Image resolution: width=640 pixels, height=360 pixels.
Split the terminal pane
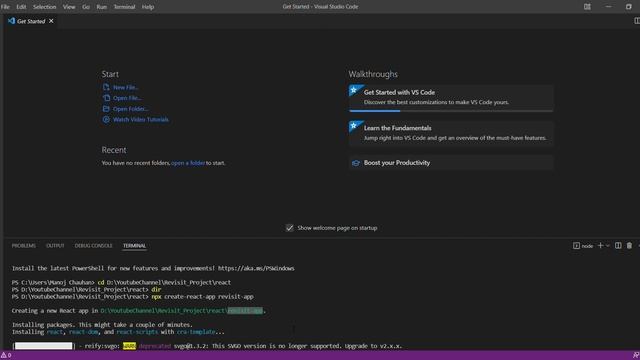618,245
